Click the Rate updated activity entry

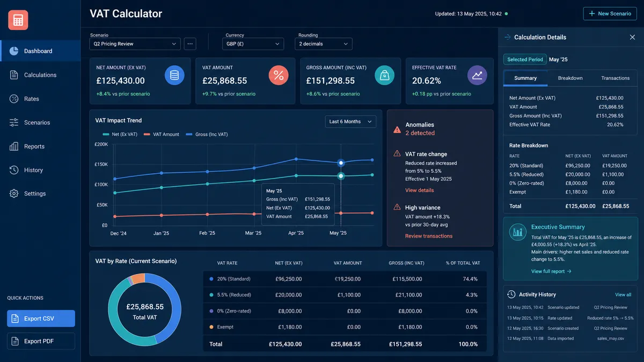[570, 318]
